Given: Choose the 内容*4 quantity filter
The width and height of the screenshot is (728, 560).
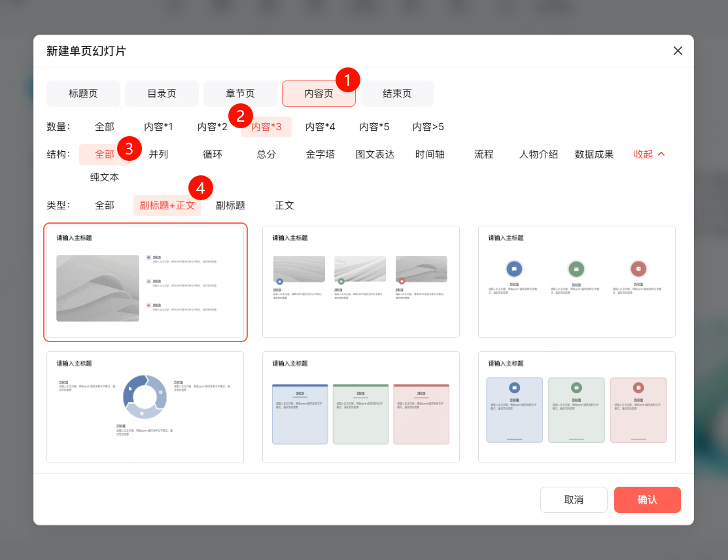Looking at the screenshot, I should [x=321, y=127].
